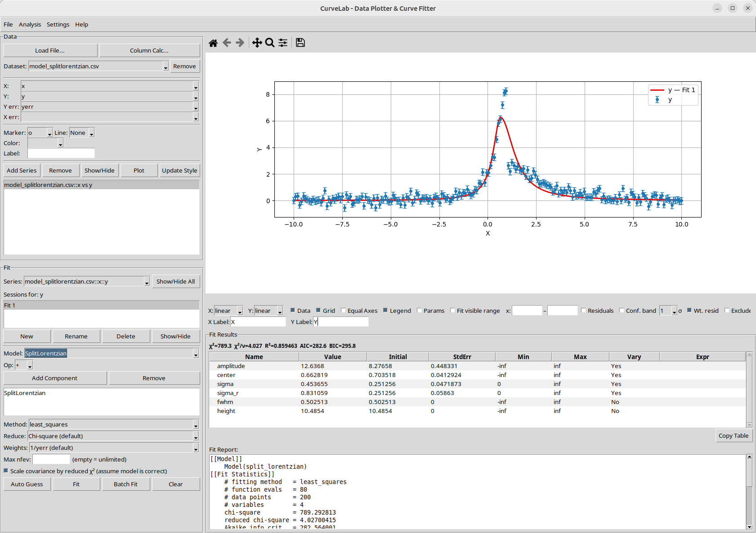The height and width of the screenshot is (533, 756).
Task: Click the Update Style button
Action: (179, 170)
